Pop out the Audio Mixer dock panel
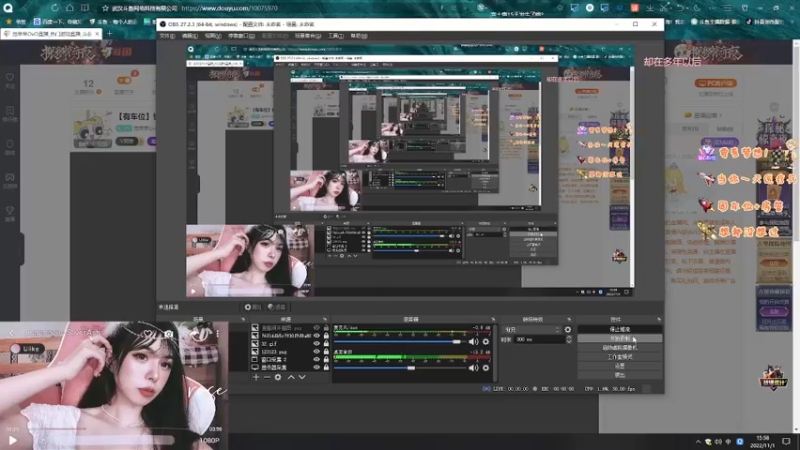Screen dimensions: 800x450 [x=493, y=319]
